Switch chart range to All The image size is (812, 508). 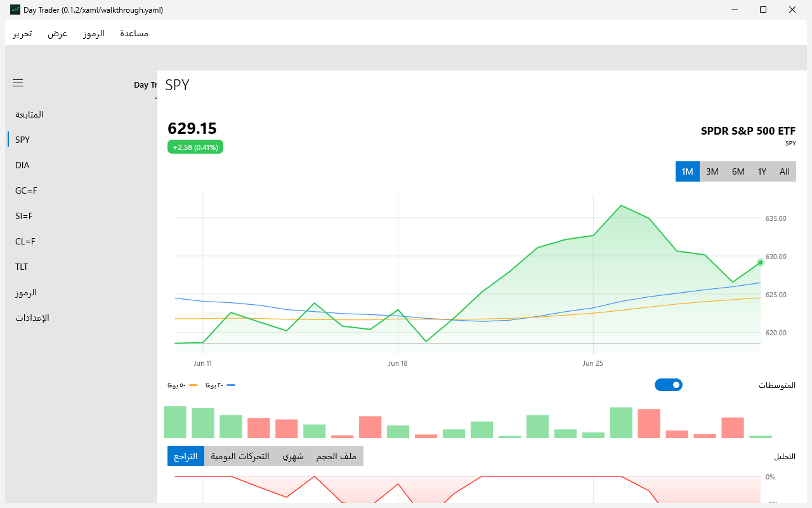click(785, 171)
